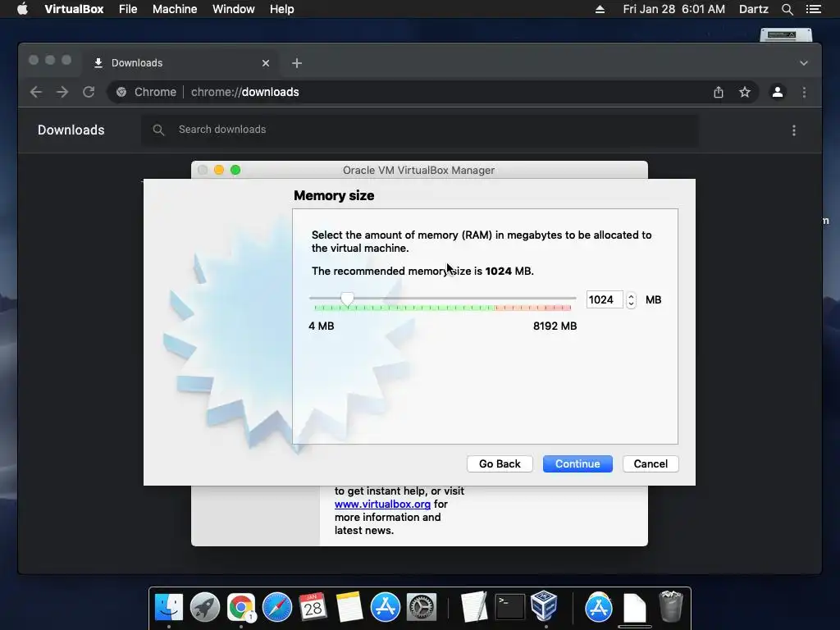Open Finder from the Dock

coord(169,608)
